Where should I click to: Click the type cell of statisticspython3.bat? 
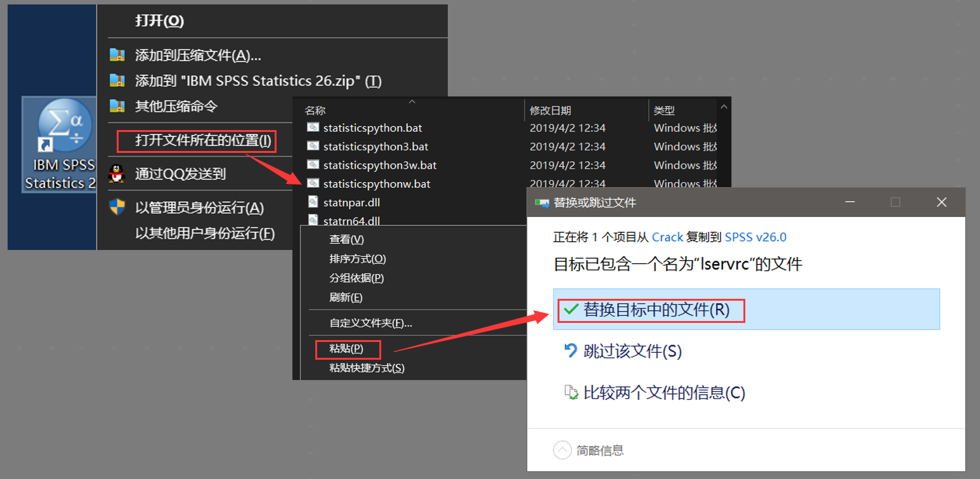point(686,147)
